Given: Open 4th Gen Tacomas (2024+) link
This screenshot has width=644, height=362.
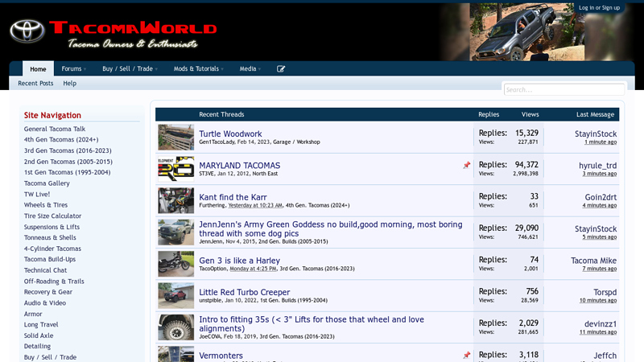Looking at the screenshot, I should 61,139.
